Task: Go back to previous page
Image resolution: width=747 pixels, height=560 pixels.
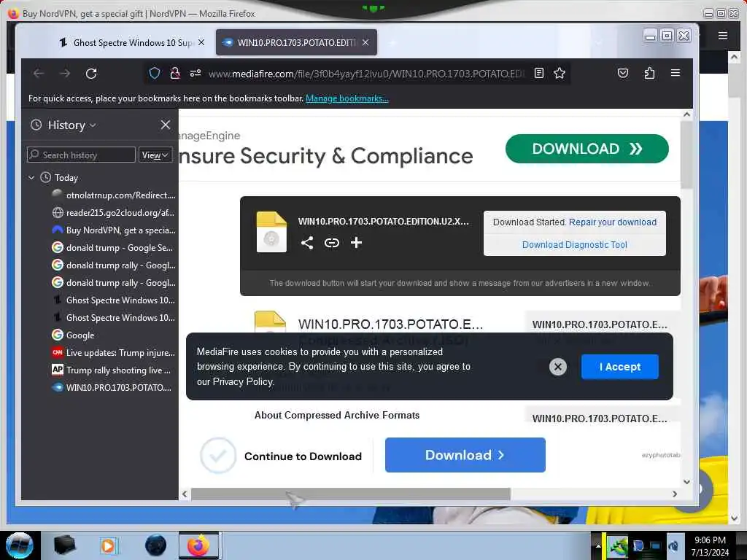Action: coord(39,74)
